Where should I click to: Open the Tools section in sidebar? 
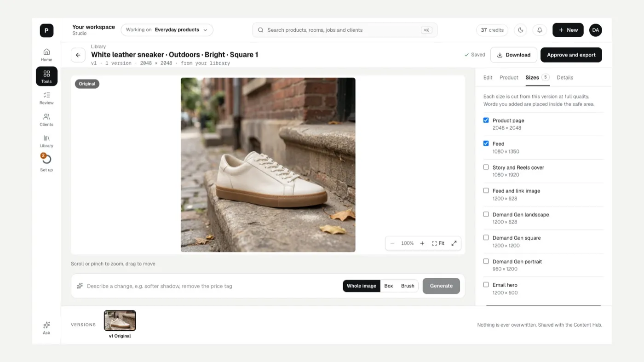[46, 76]
